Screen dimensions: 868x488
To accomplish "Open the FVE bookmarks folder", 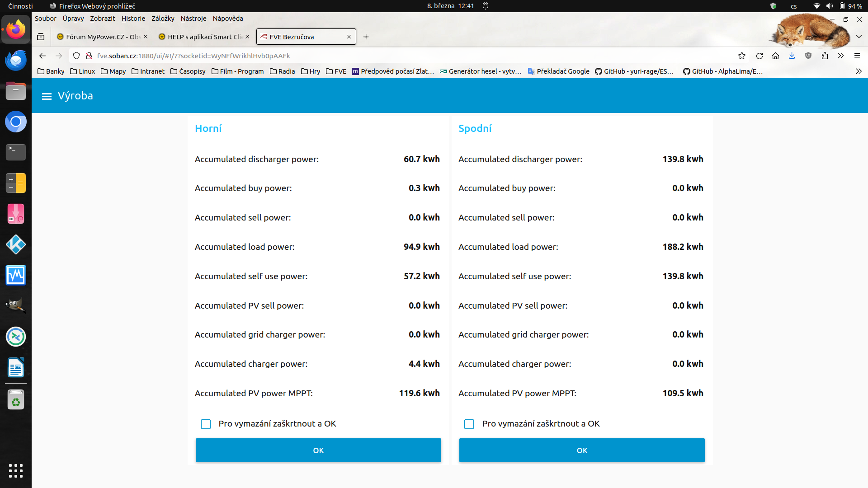I will [x=336, y=71].
